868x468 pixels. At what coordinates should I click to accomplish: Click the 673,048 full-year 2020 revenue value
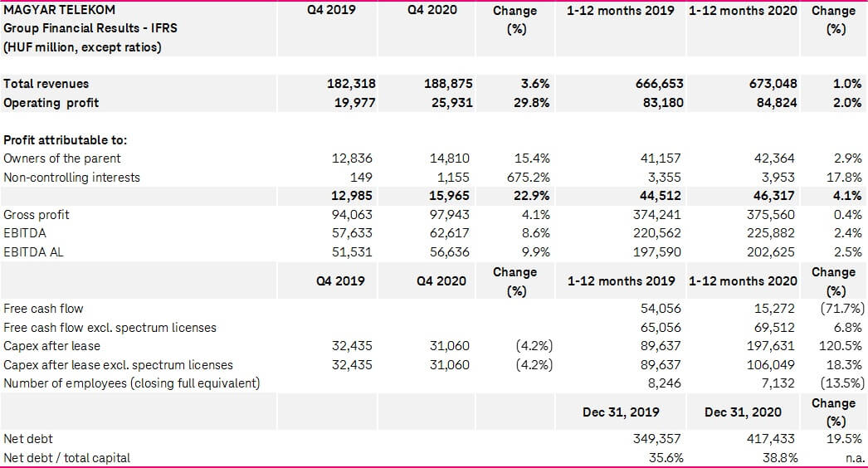(x=773, y=84)
